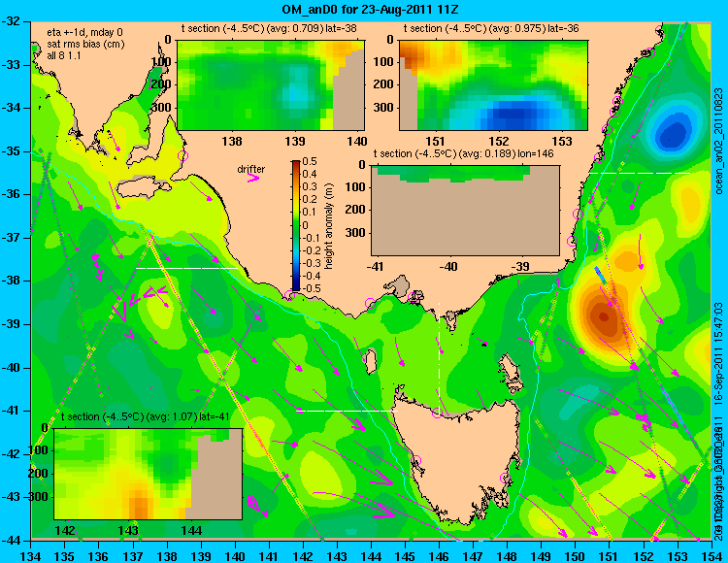
Task: Click the dark red warm eddy center
Action: (x=604, y=317)
